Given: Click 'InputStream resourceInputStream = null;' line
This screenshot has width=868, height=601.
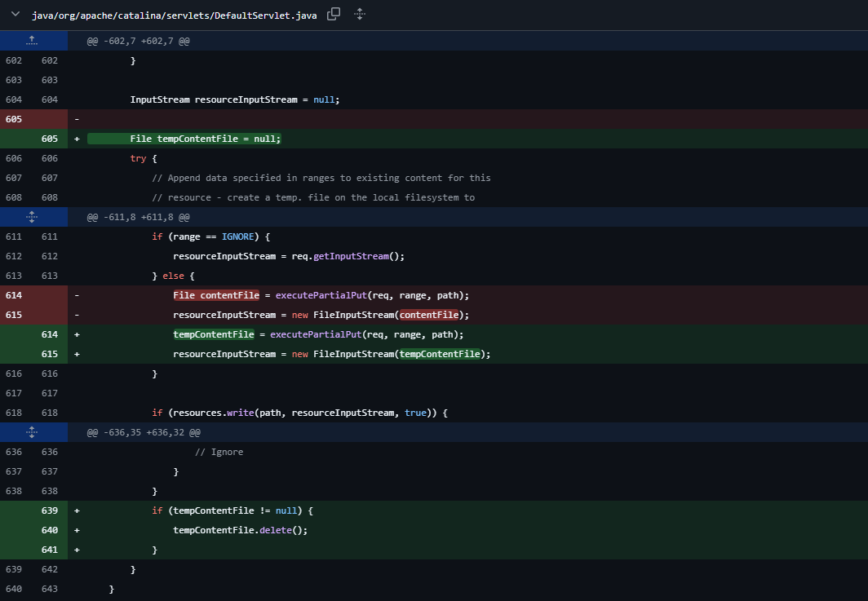Looking at the screenshot, I should [235, 99].
